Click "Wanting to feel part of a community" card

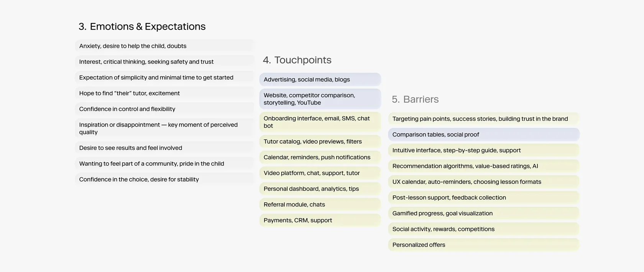click(164, 164)
